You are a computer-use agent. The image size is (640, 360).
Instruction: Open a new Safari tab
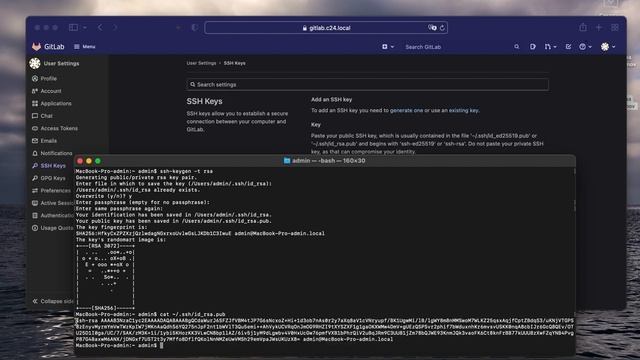(x=599, y=27)
